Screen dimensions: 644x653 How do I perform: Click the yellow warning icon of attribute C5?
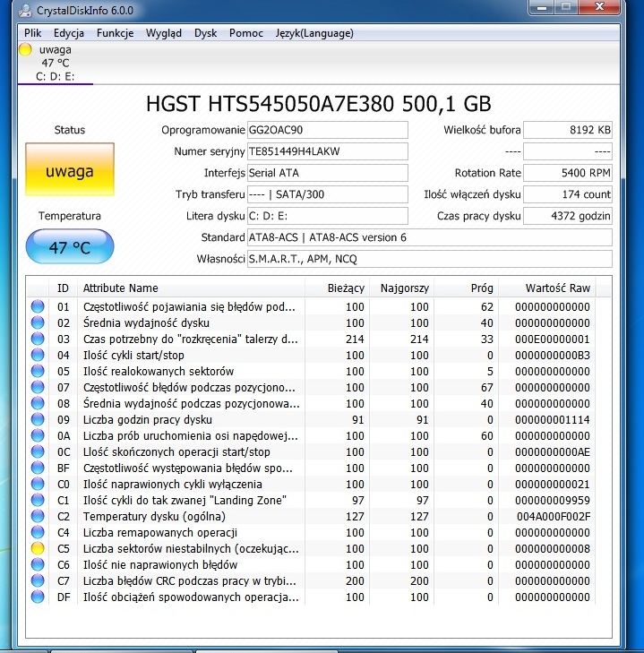[x=38, y=548]
